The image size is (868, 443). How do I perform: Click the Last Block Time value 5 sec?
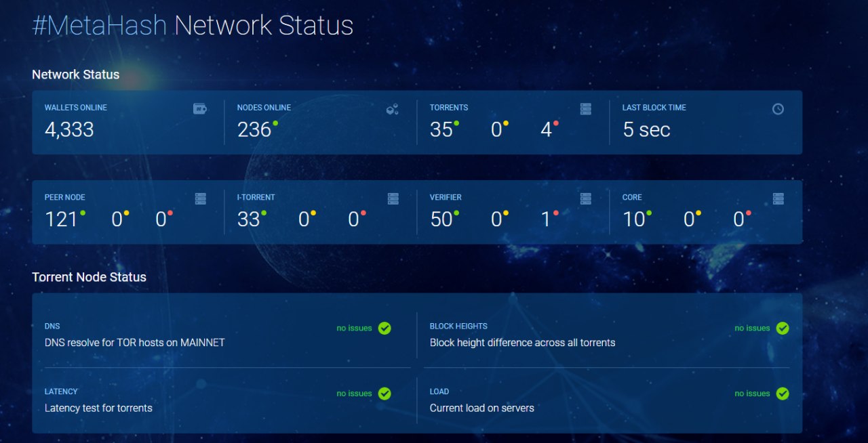tap(646, 130)
